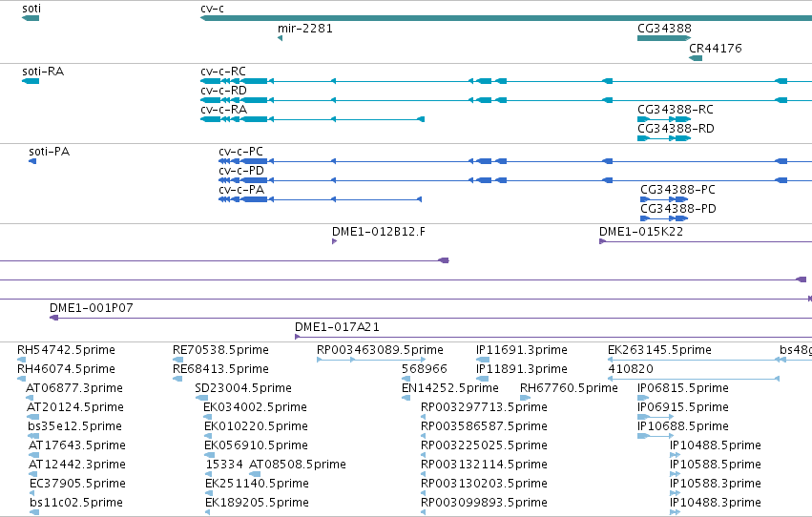Click the cv-c gene label
Image resolution: width=812 pixels, height=517 pixels.
[x=213, y=9]
